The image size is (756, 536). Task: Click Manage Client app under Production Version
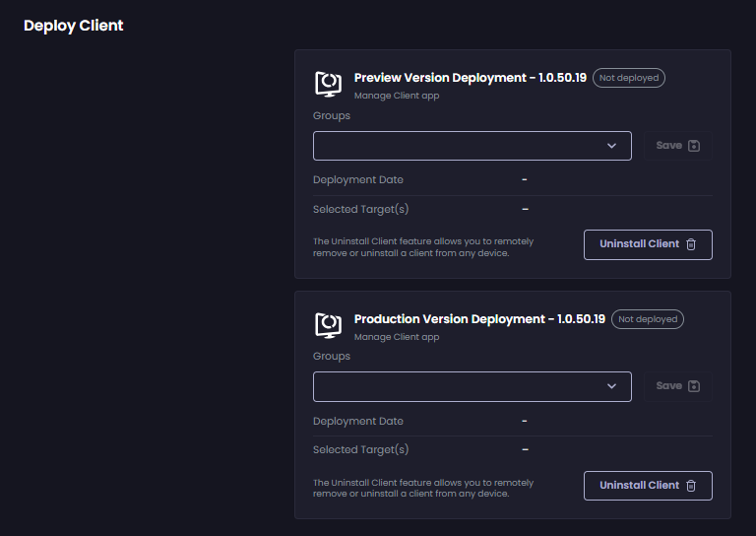397,337
